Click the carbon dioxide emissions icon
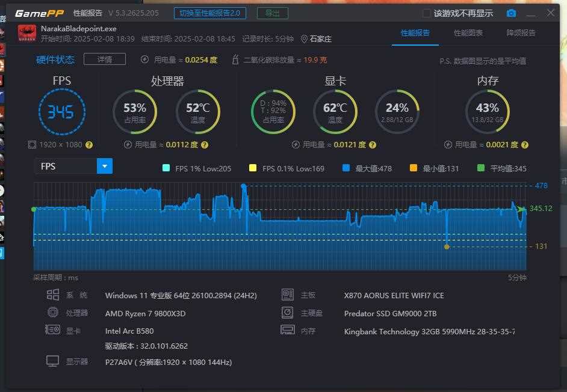 [235, 60]
